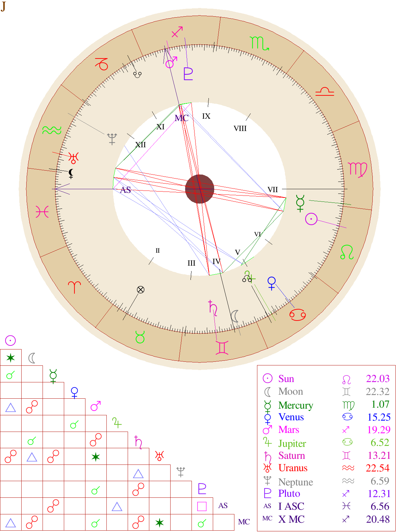Select the Pluto glyph inside the chart wheel
This screenshot has height=532, width=399.
[x=188, y=73]
